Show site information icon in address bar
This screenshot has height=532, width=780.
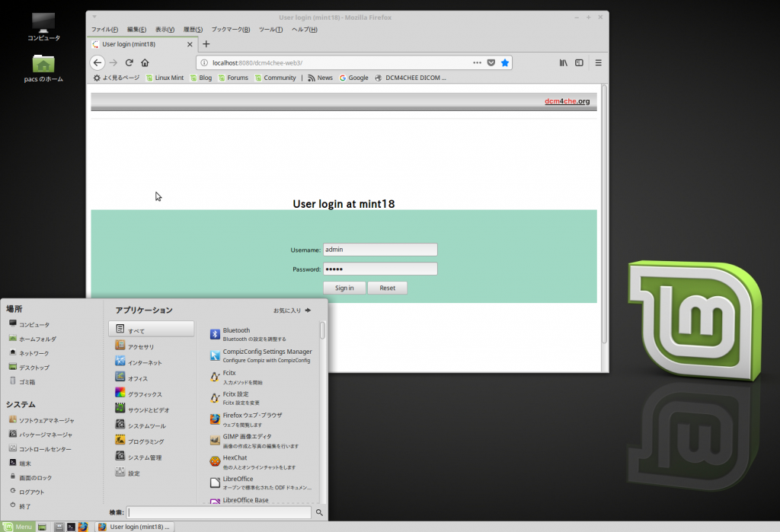(x=204, y=62)
